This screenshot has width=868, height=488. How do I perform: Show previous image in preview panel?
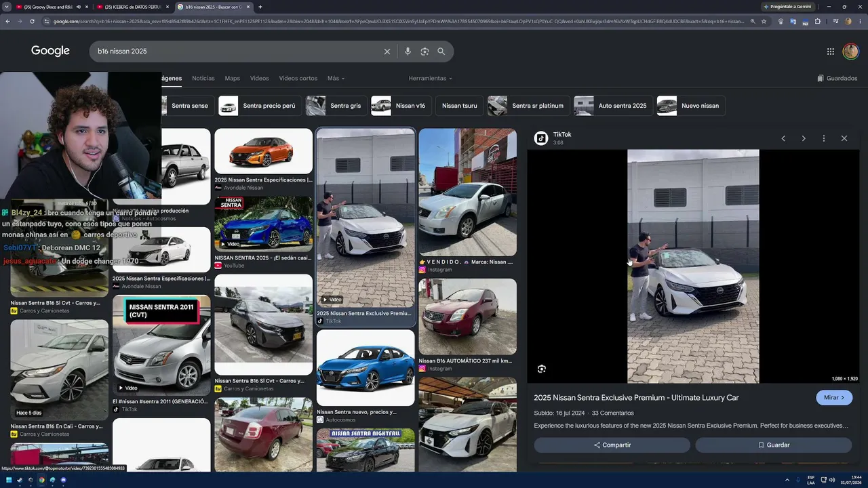(783, 138)
